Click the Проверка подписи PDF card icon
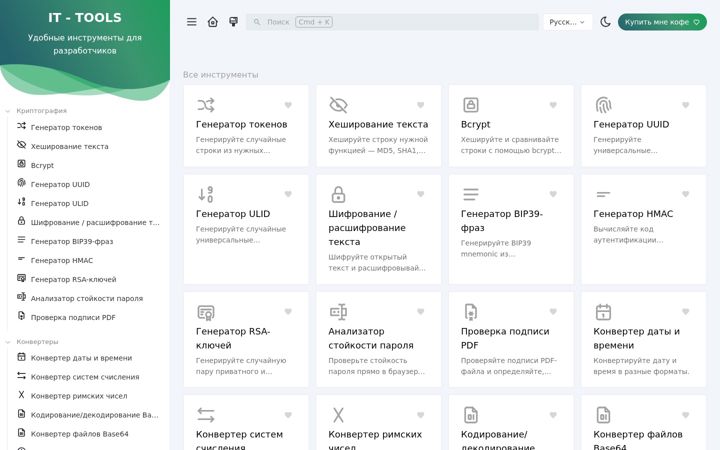Image resolution: width=720 pixels, height=450 pixels. 471,312
